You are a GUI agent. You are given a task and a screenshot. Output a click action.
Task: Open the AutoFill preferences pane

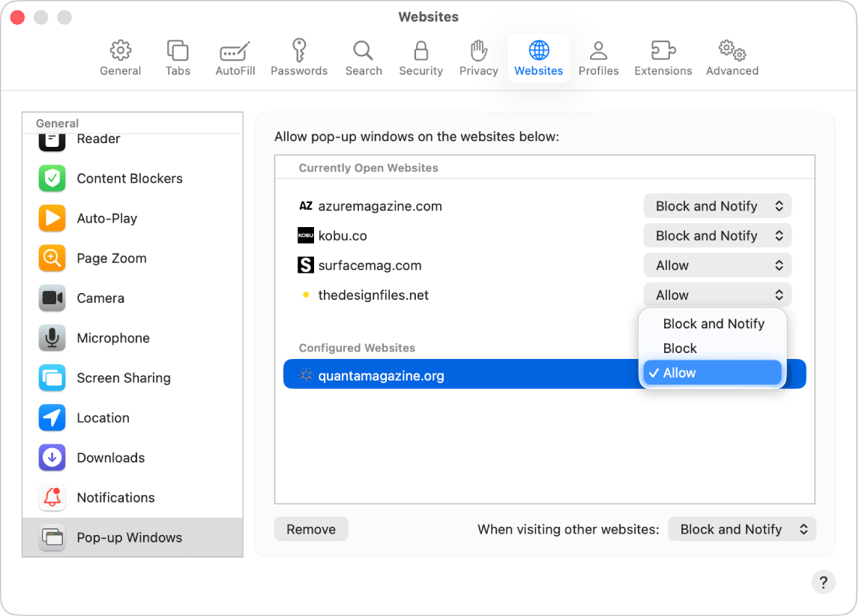click(x=235, y=58)
